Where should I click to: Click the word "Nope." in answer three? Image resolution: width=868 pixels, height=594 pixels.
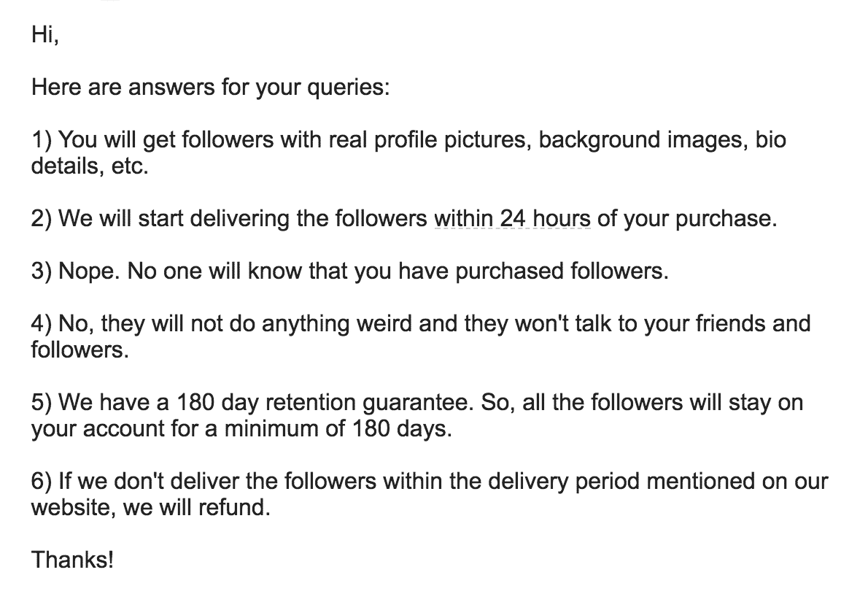(89, 271)
